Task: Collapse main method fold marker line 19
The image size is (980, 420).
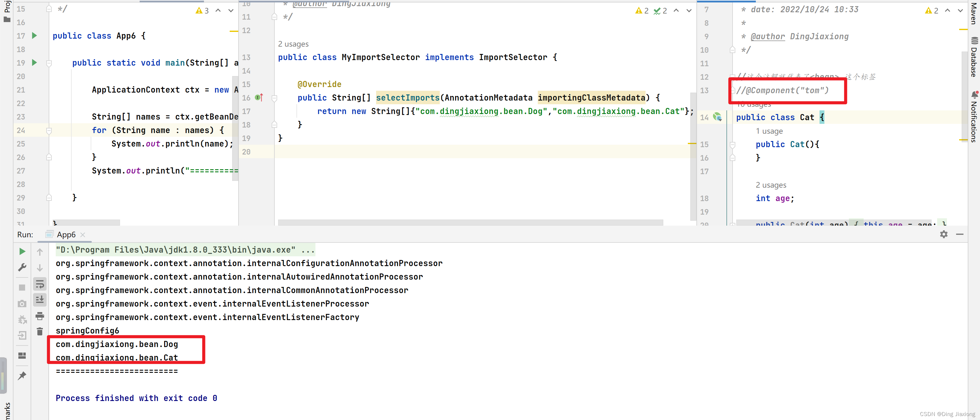Action: [49, 63]
